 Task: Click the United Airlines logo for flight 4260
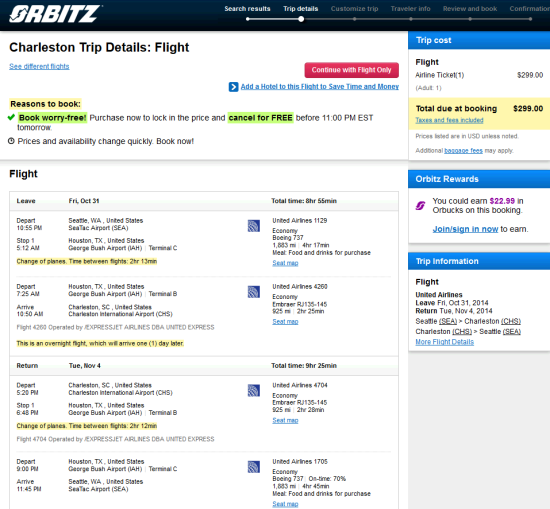coord(254,292)
